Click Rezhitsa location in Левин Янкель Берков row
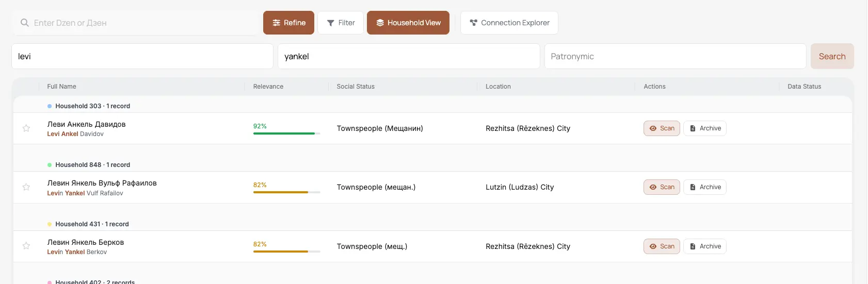The height and width of the screenshot is (284, 868). click(528, 246)
